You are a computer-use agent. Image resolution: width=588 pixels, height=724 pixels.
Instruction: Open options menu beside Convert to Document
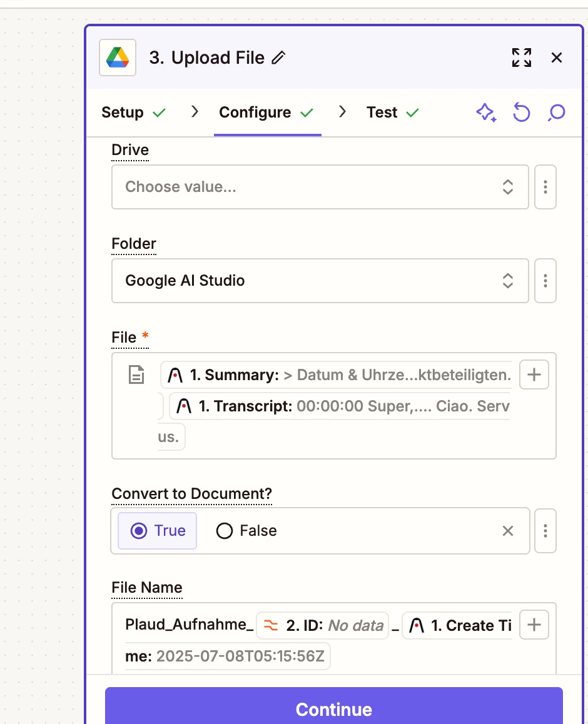coord(545,531)
